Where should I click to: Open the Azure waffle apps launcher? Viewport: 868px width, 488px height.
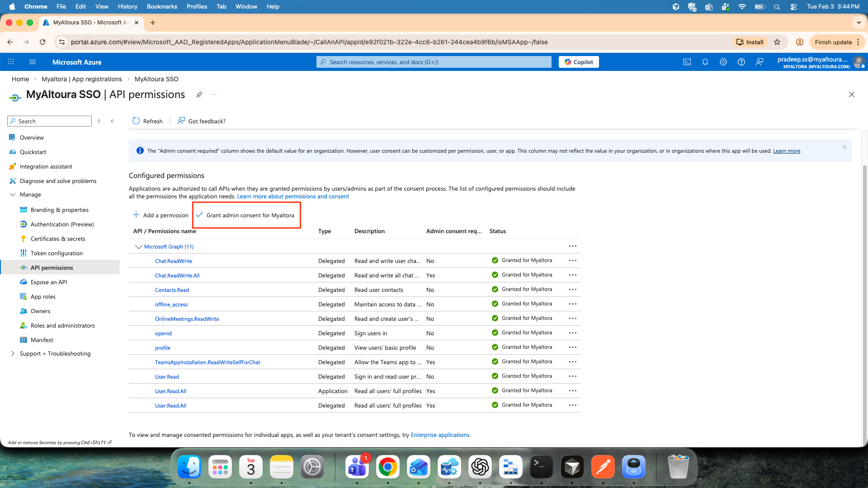[x=11, y=62]
